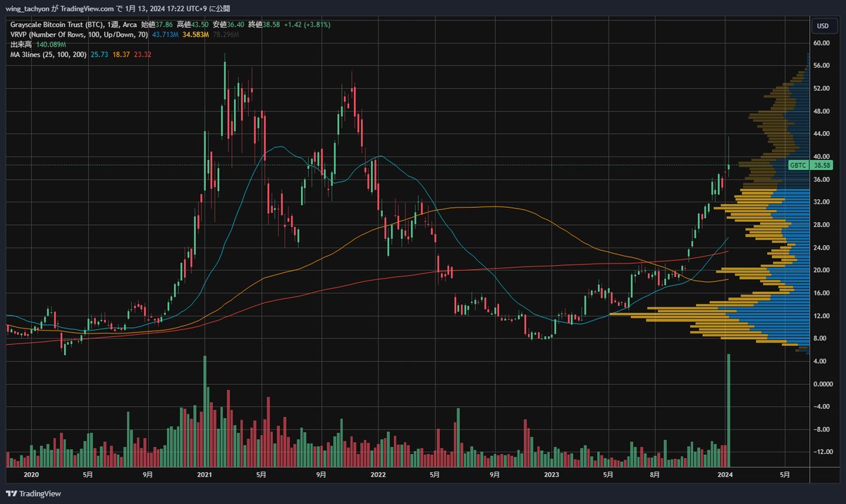Screen dimensions: 846x504
Task: Click the GBTC price label tag
Action: click(x=798, y=165)
